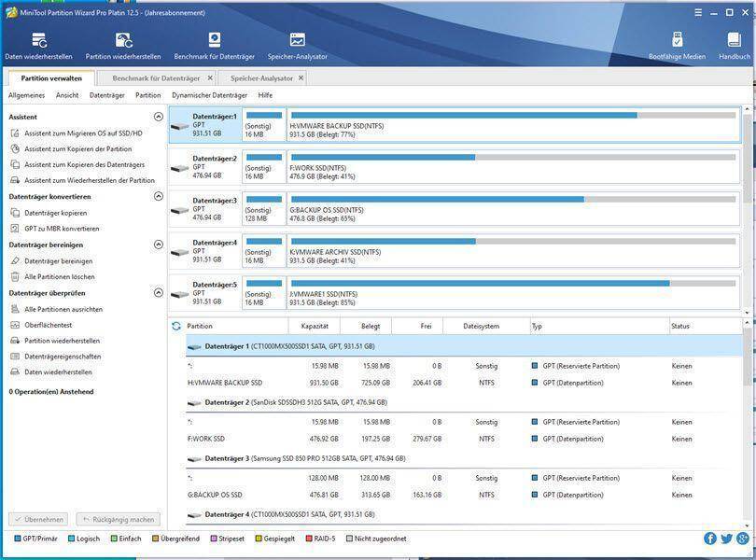
Task: Open Benchmark für Datenträger toolbar icon
Action: [214, 45]
